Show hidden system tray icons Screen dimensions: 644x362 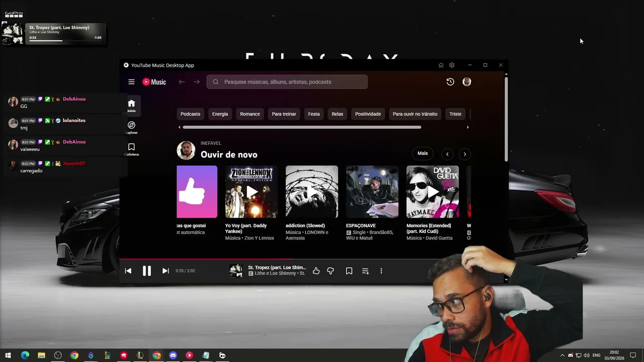click(562, 355)
